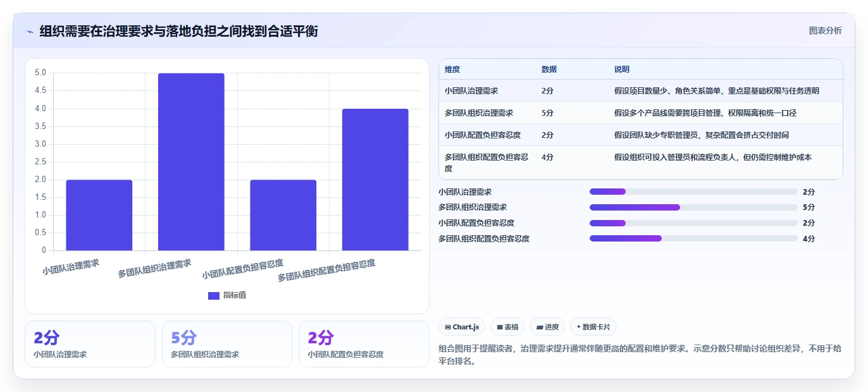Click the 数据 column header
Viewport: 868px width, 392px height.
click(549, 70)
